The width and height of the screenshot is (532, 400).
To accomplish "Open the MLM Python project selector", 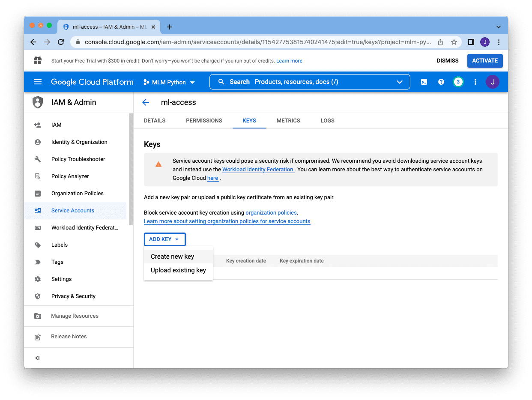I will click(169, 82).
